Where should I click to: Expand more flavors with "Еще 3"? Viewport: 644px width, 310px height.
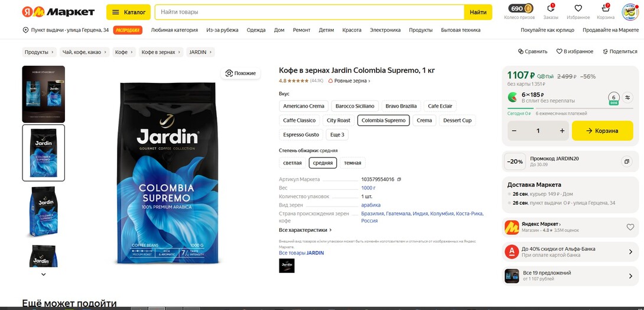(x=337, y=135)
